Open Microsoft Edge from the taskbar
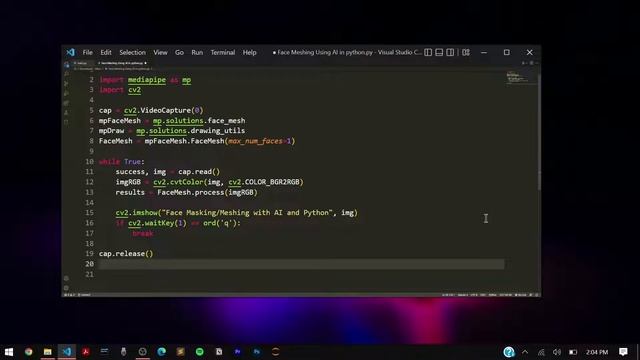This screenshot has height=360, width=640. [x=162, y=351]
